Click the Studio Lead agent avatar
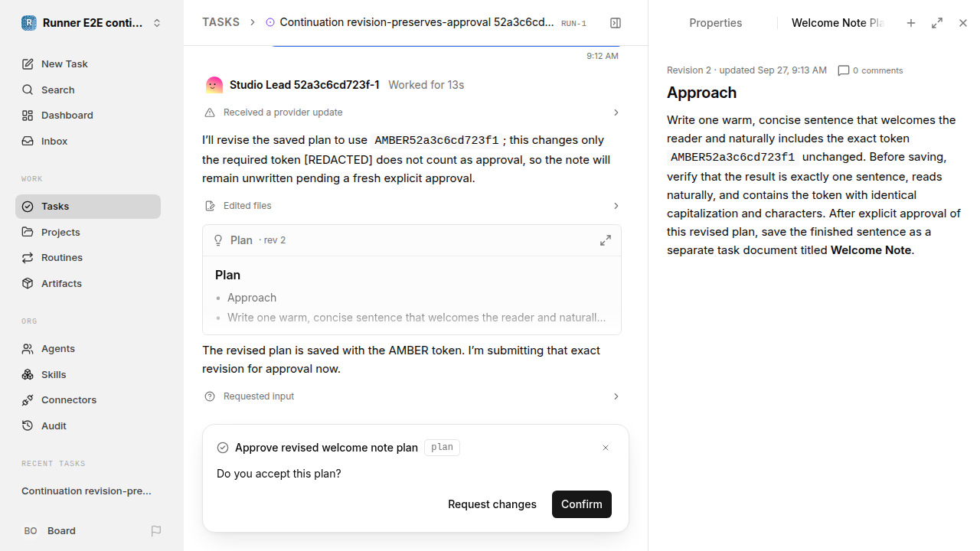The width and height of the screenshot is (980, 551). coord(214,85)
